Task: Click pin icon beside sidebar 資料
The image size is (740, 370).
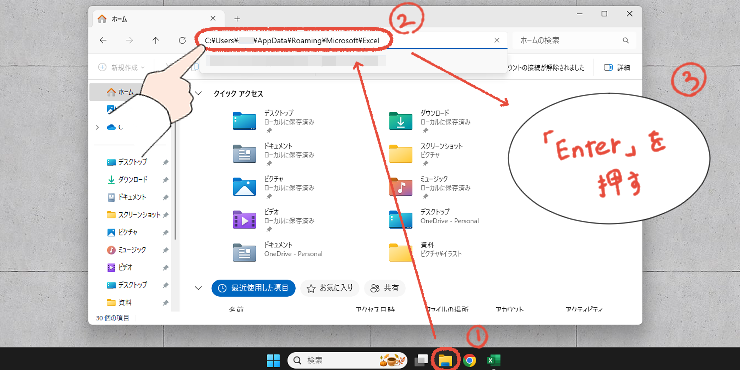Action: (165, 303)
